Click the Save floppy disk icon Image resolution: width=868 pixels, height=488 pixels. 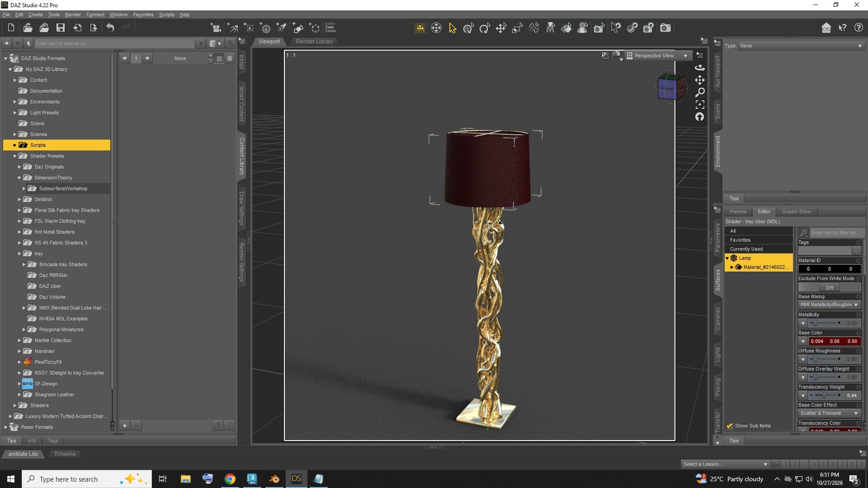(x=60, y=28)
